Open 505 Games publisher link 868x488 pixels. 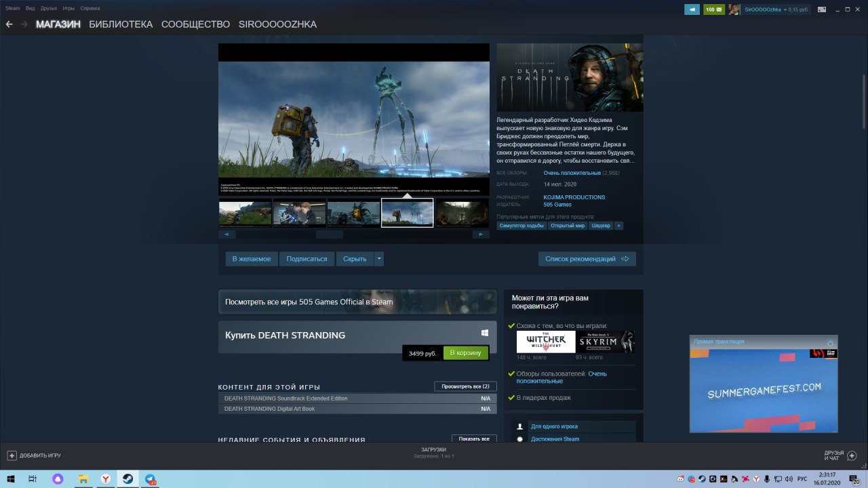point(557,205)
